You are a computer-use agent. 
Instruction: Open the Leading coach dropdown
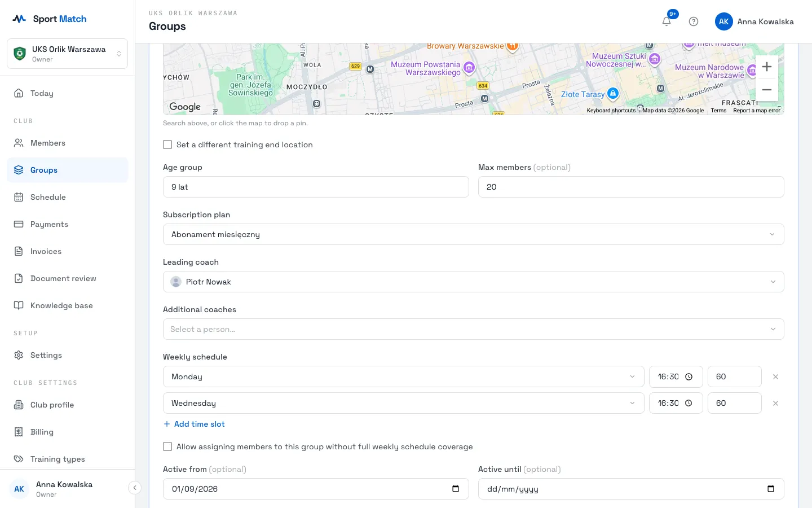click(473, 282)
